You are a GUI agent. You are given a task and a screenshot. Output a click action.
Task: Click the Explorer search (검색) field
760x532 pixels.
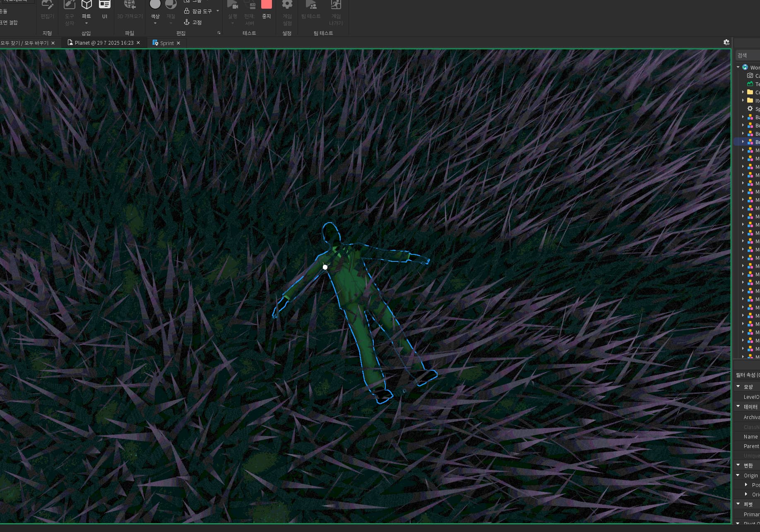coord(748,55)
